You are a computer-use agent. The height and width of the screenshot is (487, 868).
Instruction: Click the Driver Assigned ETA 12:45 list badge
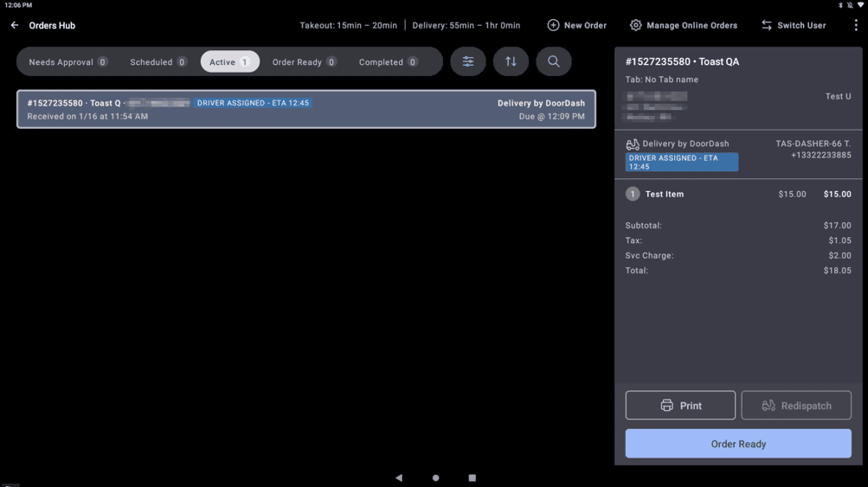pyautogui.click(x=253, y=103)
